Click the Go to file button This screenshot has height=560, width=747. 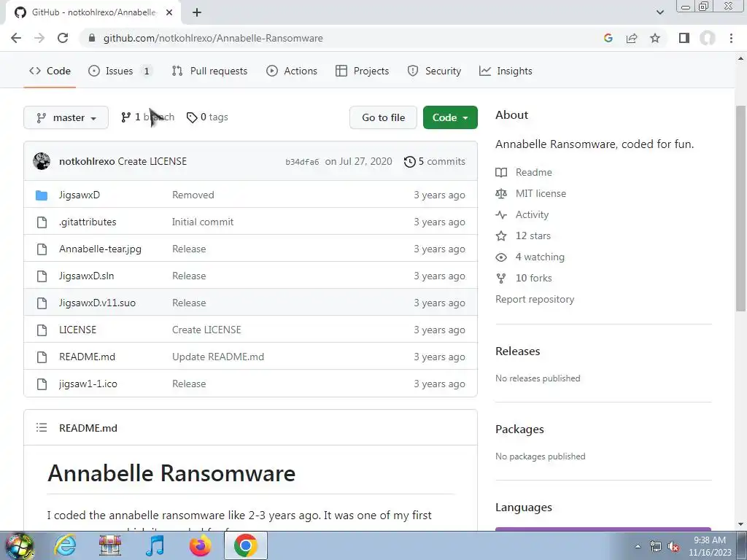click(383, 117)
